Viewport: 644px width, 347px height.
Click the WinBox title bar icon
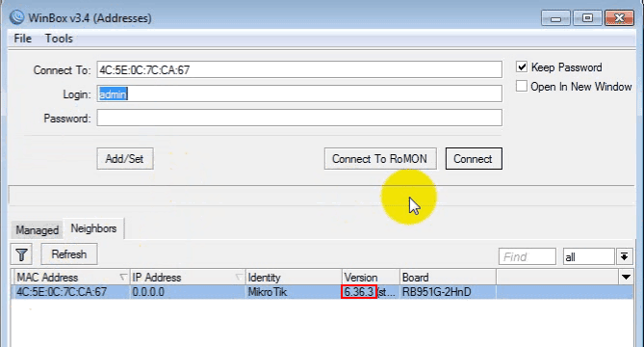click(16, 17)
